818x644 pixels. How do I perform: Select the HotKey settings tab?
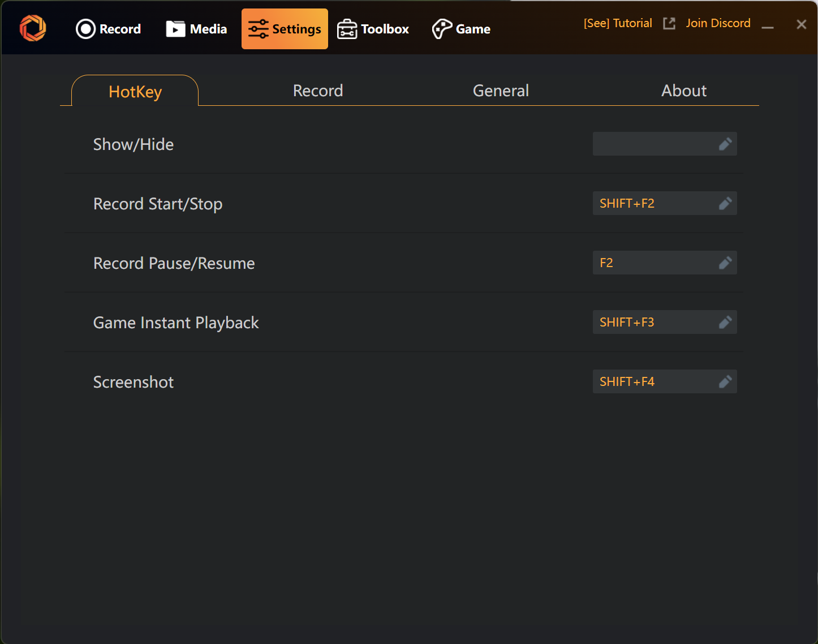pos(135,92)
